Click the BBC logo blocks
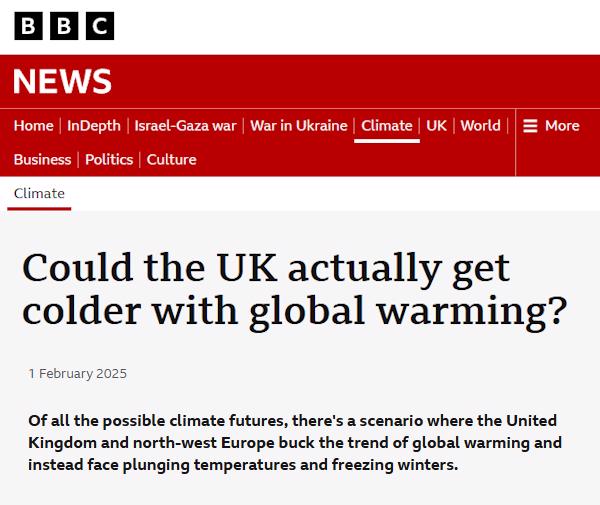 pos(64,26)
